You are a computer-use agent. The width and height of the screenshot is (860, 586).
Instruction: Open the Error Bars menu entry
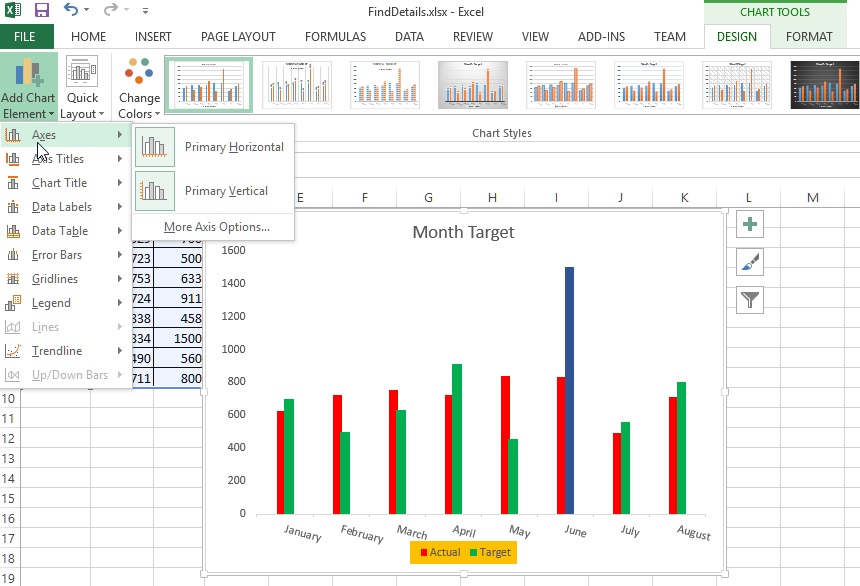click(x=66, y=255)
